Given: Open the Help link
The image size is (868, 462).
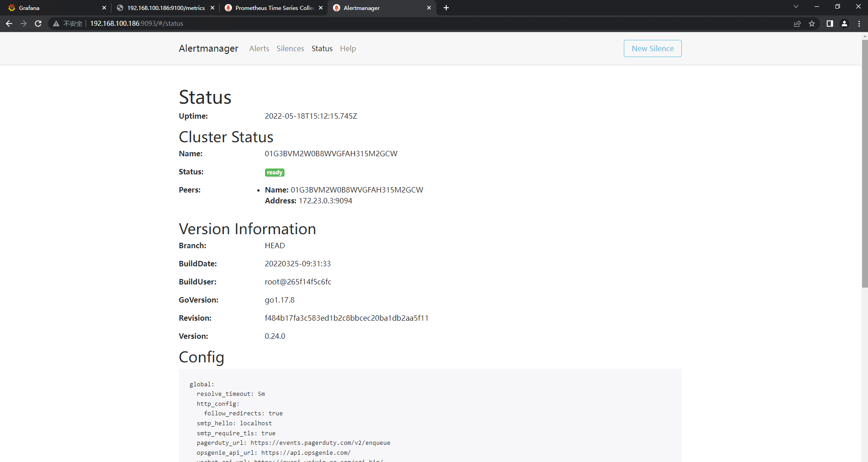Looking at the screenshot, I should click(348, 48).
